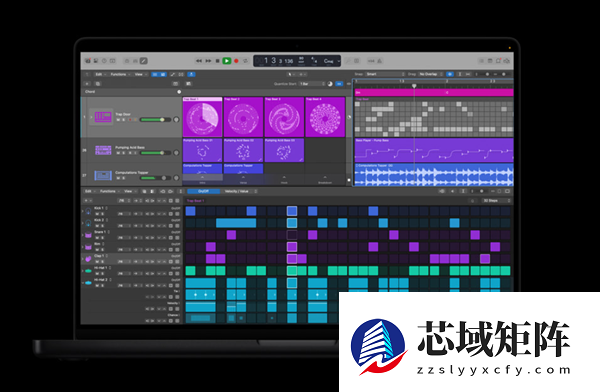Start recording with red Record button
Screen dimensions: 600x392
click(236, 61)
